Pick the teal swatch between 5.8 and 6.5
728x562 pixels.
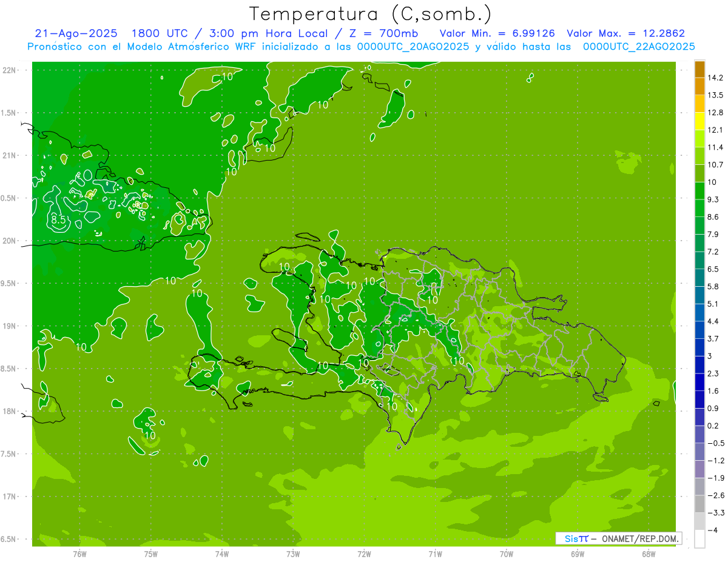coord(699,278)
